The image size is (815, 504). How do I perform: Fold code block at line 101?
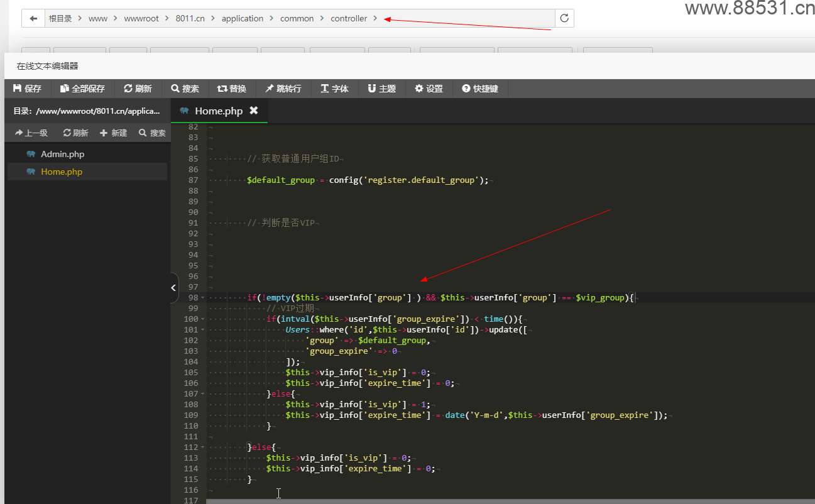click(x=202, y=330)
